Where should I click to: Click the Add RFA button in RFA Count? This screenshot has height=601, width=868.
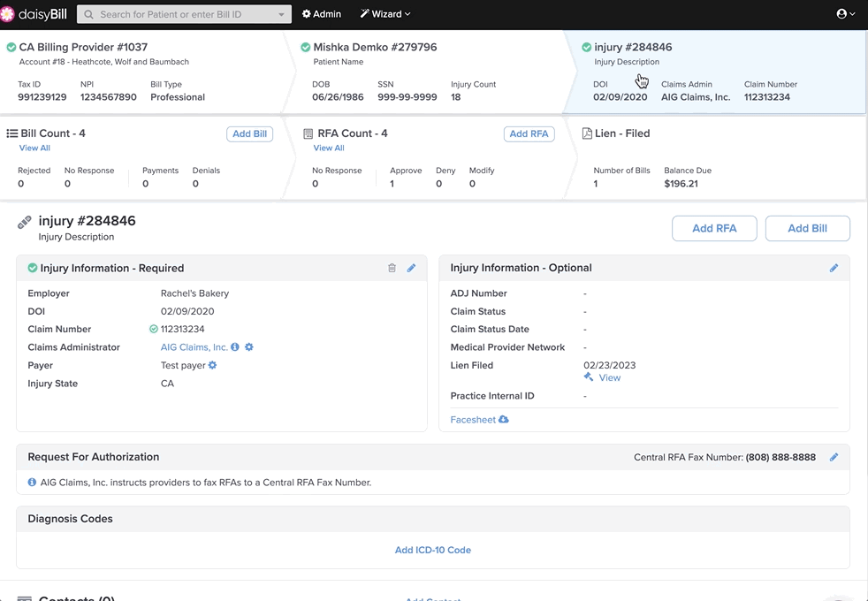[x=529, y=134]
